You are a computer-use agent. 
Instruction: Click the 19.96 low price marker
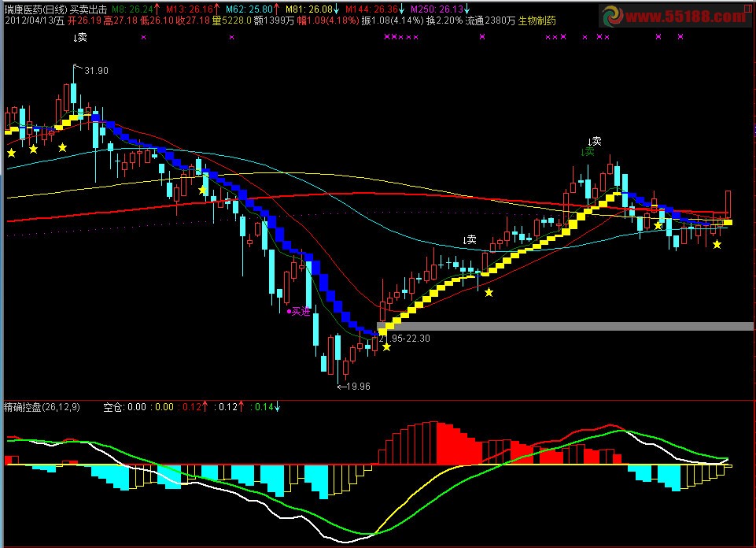tap(358, 386)
